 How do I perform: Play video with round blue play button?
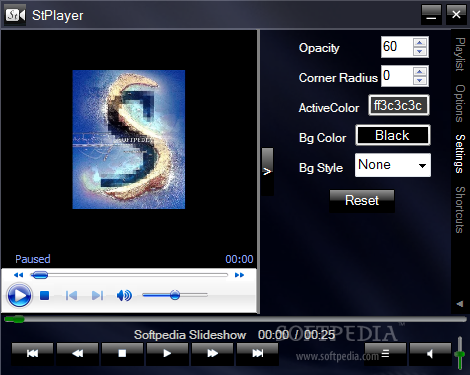[19, 295]
